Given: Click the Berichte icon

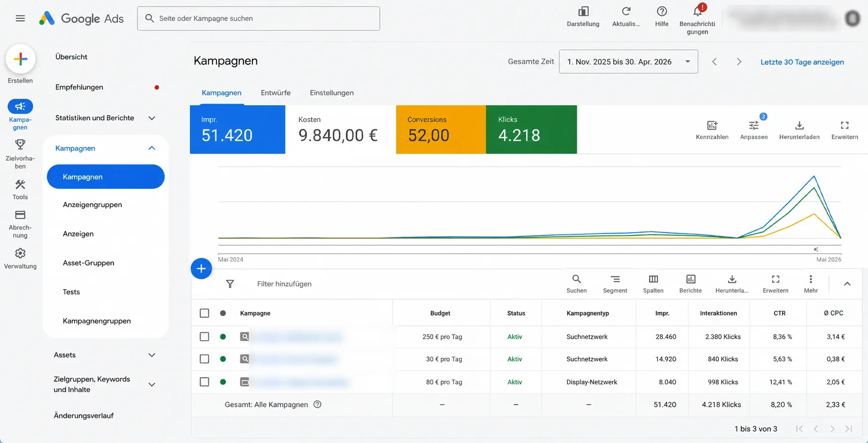Looking at the screenshot, I should 691,279.
